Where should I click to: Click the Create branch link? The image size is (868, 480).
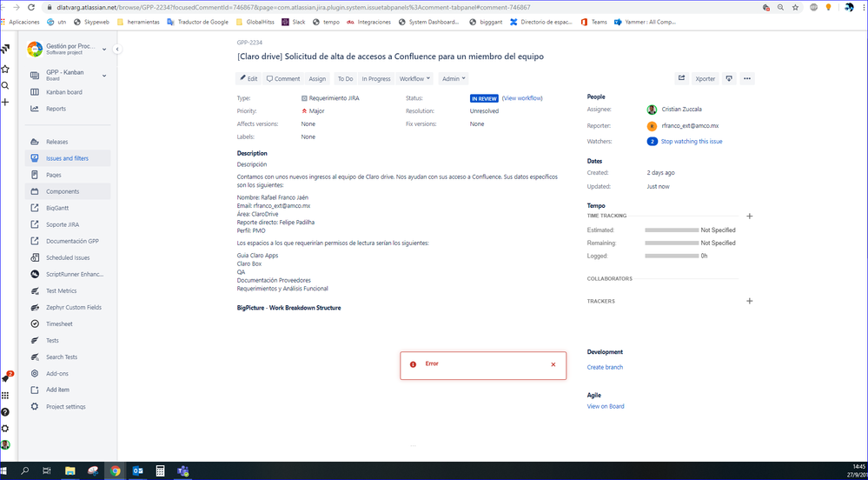[x=605, y=367]
